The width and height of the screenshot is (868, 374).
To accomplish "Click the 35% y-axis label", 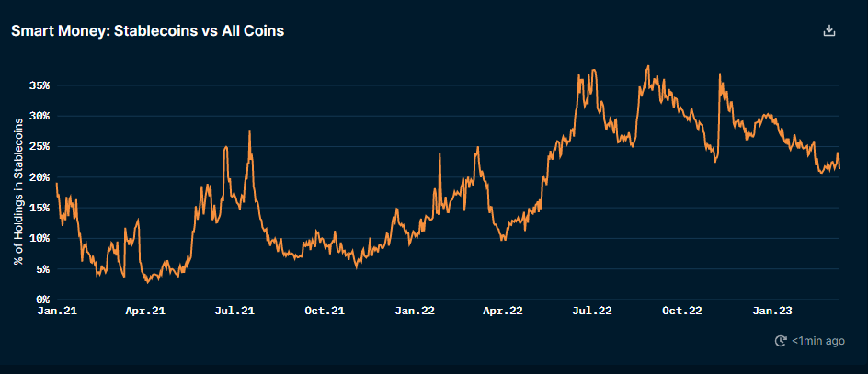I will coord(38,85).
